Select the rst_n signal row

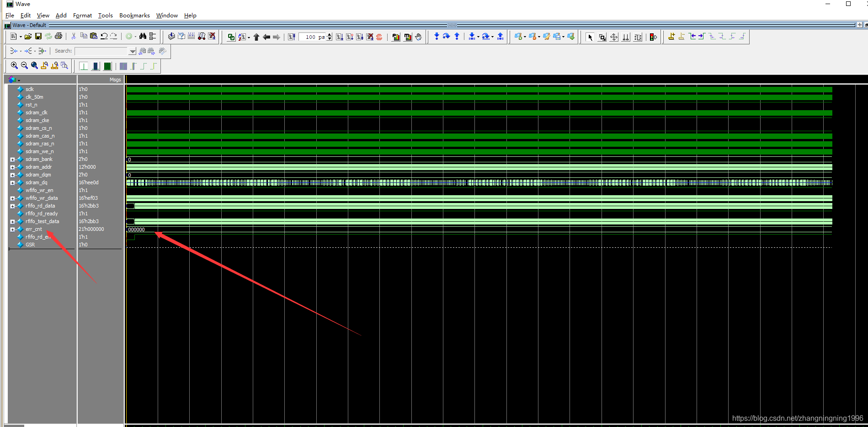click(32, 105)
